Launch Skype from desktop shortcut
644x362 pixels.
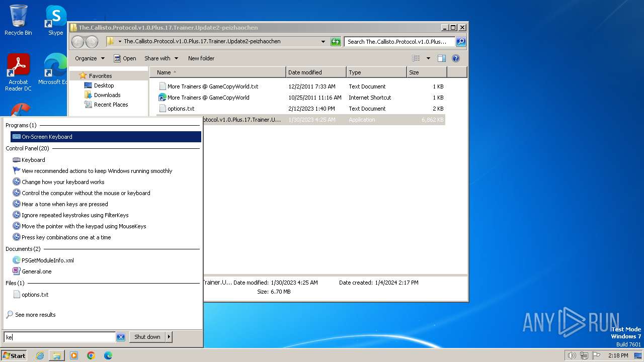pyautogui.click(x=56, y=20)
